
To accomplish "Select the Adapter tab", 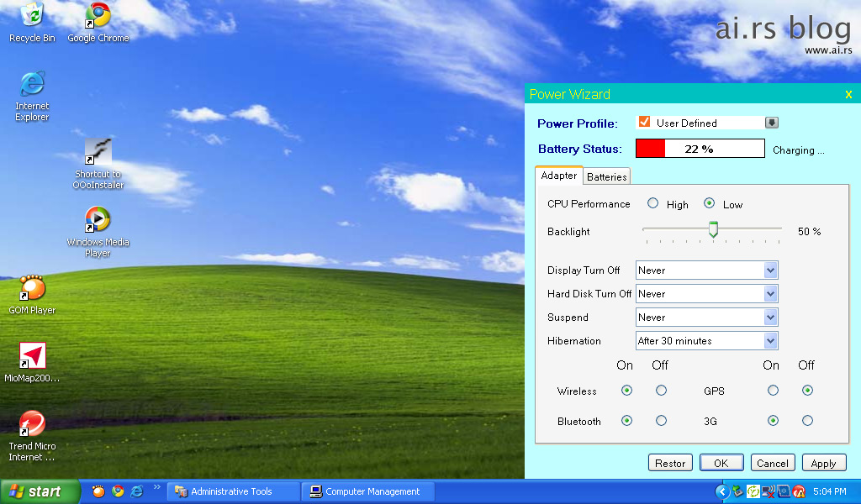I will (559, 176).
